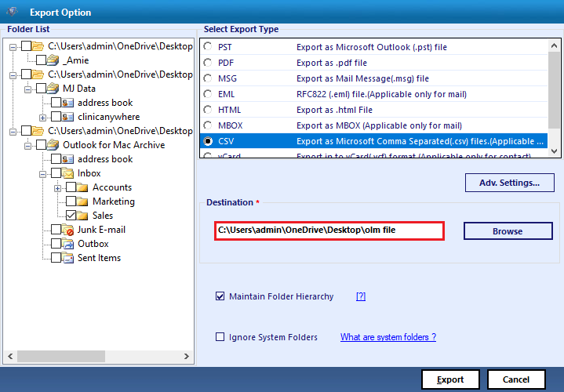
Task: Click the Sent Items folder icon
Action: [x=67, y=258]
